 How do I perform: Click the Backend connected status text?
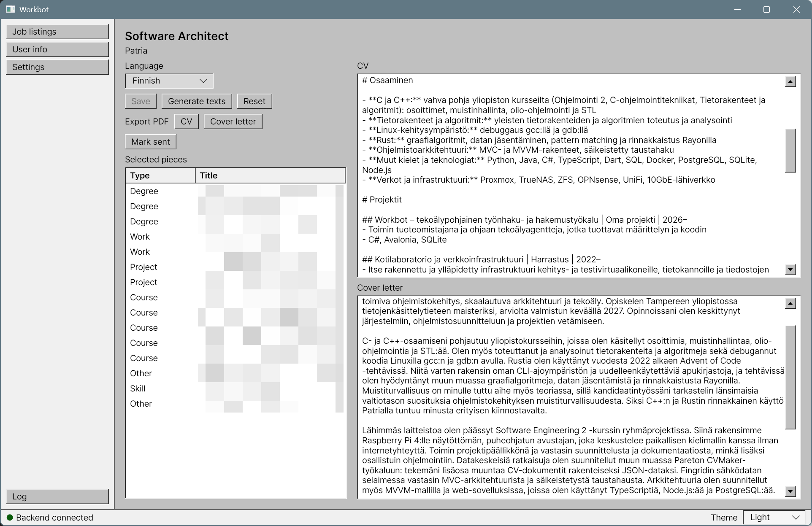[54, 518]
